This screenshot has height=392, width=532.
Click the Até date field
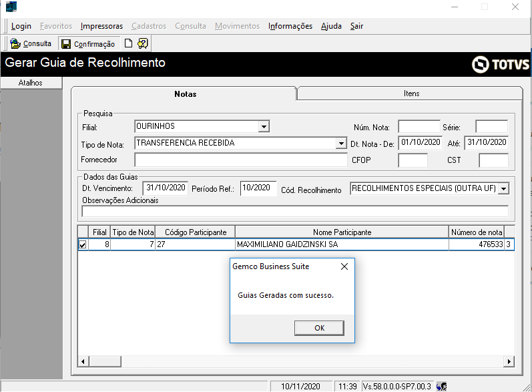coord(486,142)
